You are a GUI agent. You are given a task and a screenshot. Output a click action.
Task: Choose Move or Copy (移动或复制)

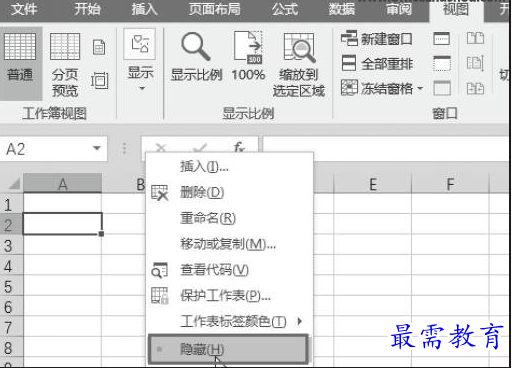(x=230, y=244)
